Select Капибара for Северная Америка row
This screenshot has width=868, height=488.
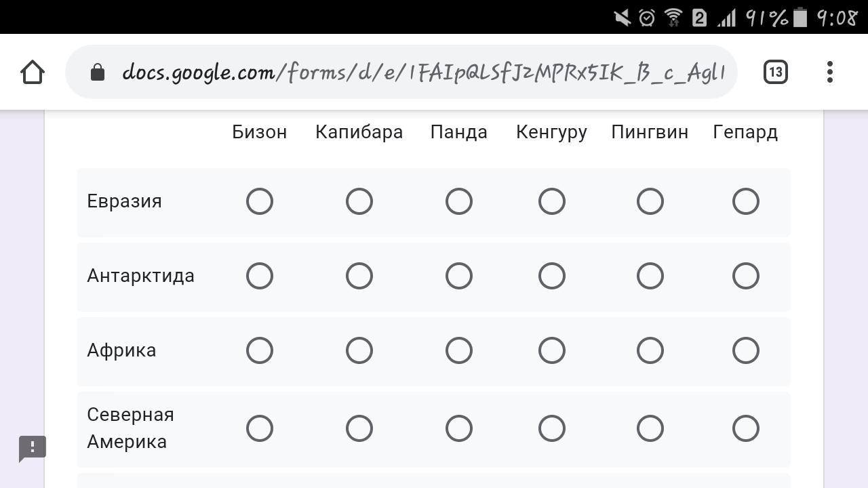(x=359, y=428)
